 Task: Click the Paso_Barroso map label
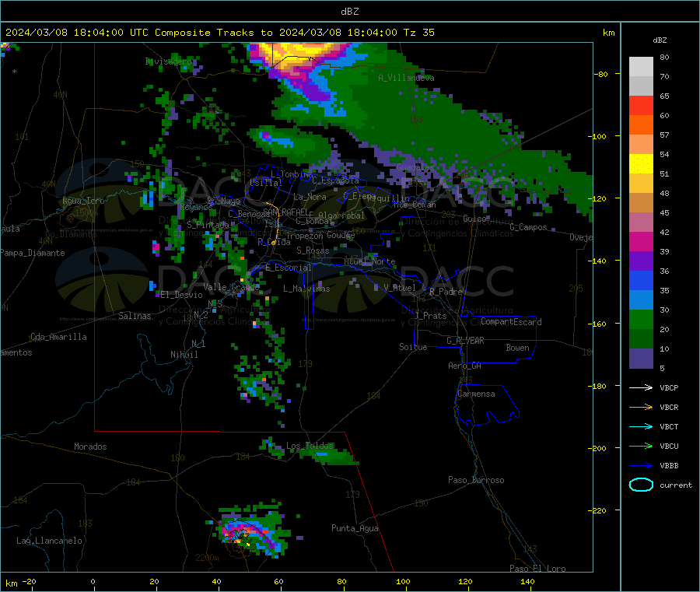[x=476, y=480]
